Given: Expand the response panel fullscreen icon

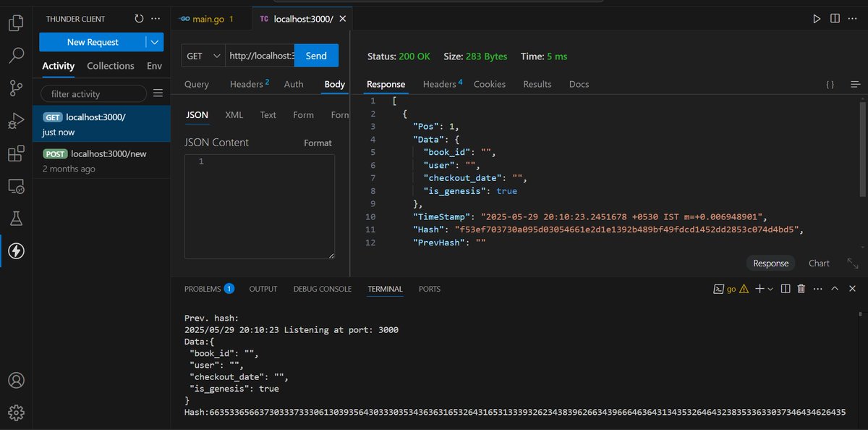Looking at the screenshot, I should tap(852, 264).
